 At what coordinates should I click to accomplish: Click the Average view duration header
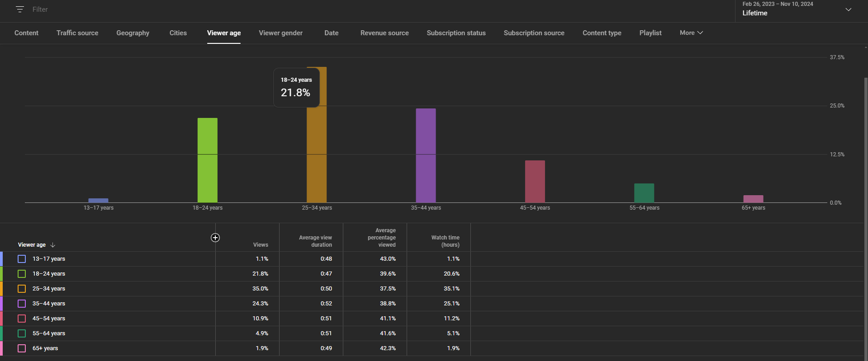click(x=315, y=241)
